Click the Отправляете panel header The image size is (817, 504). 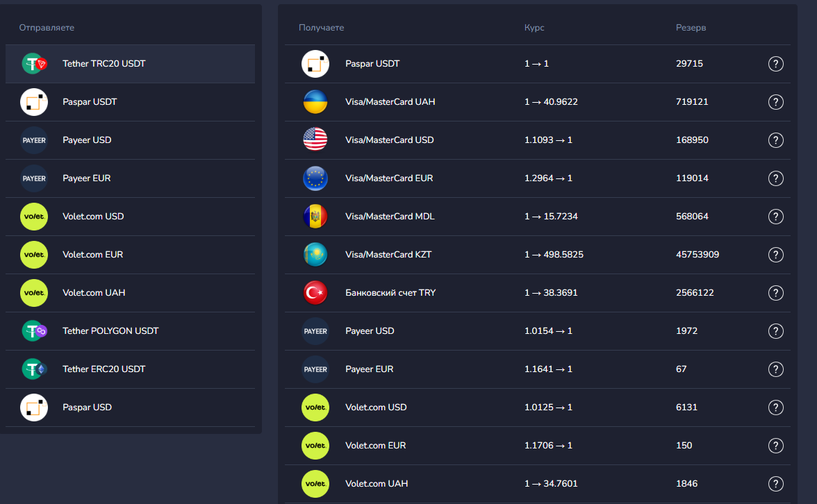tap(47, 28)
